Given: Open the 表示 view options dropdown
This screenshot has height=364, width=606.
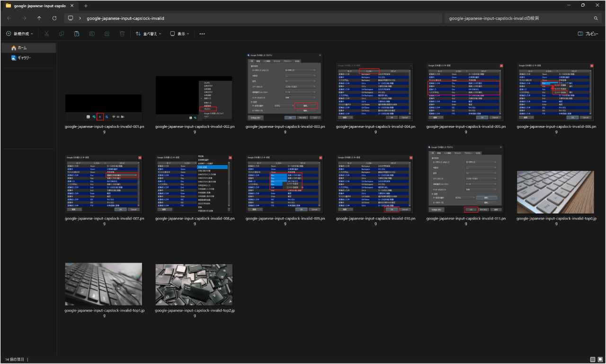Looking at the screenshot, I should point(180,34).
